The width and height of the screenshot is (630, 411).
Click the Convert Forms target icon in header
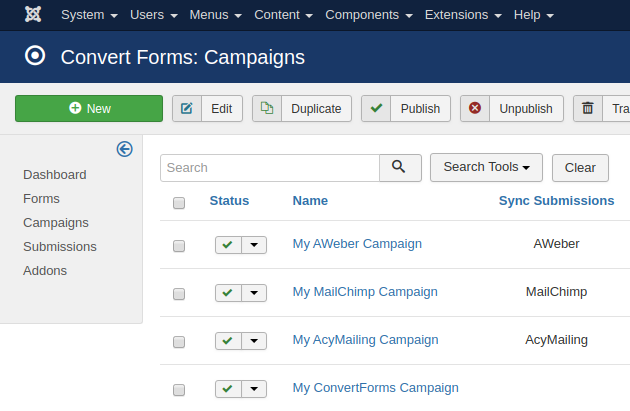click(x=35, y=55)
